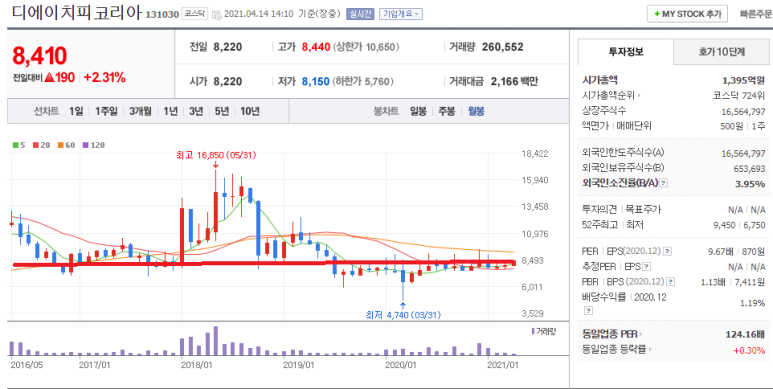Click the purple 120-day average legend swatch
This screenshot has width=773, height=389.
85,145
